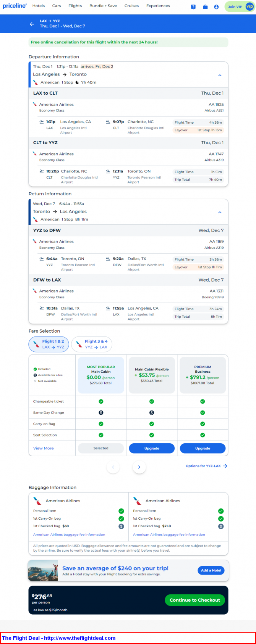Select the Flight 1 & 2 LAX to YYZ tab
The image size is (256, 644).
point(49,344)
